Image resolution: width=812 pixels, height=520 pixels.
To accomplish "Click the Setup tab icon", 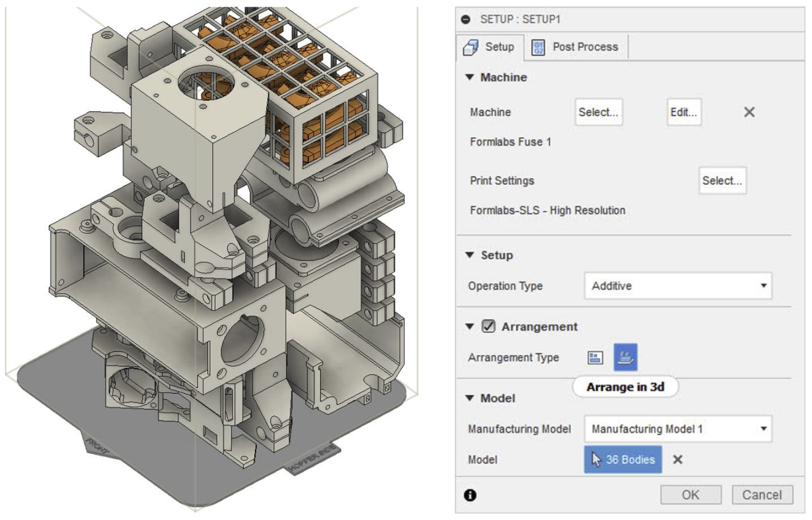I will click(x=471, y=48).
